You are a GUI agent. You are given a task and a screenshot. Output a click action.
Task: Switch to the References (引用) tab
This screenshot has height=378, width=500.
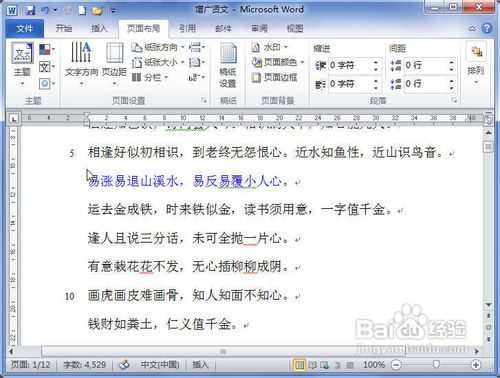187,29
